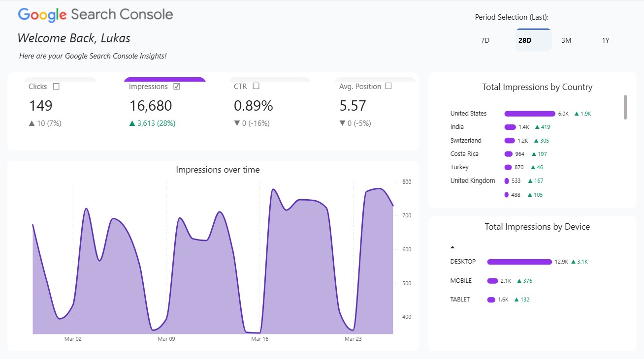Uncheck the Impressions checkbox

pos(177,86)
